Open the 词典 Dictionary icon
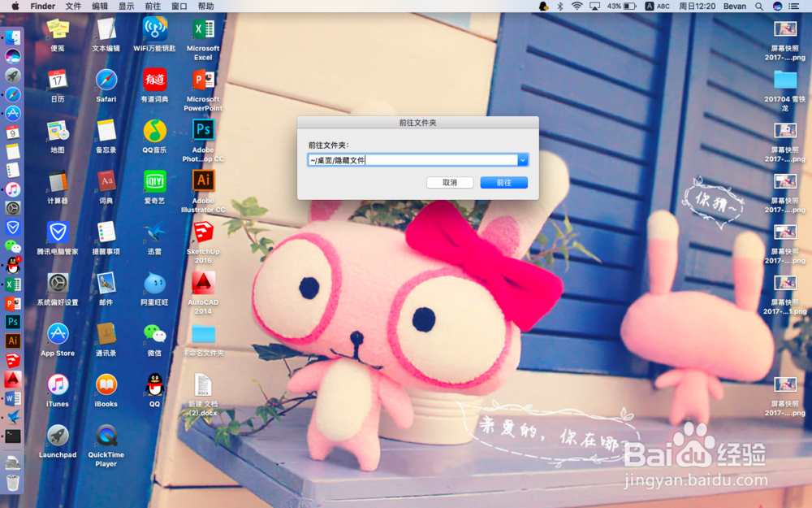 [106, 181]
